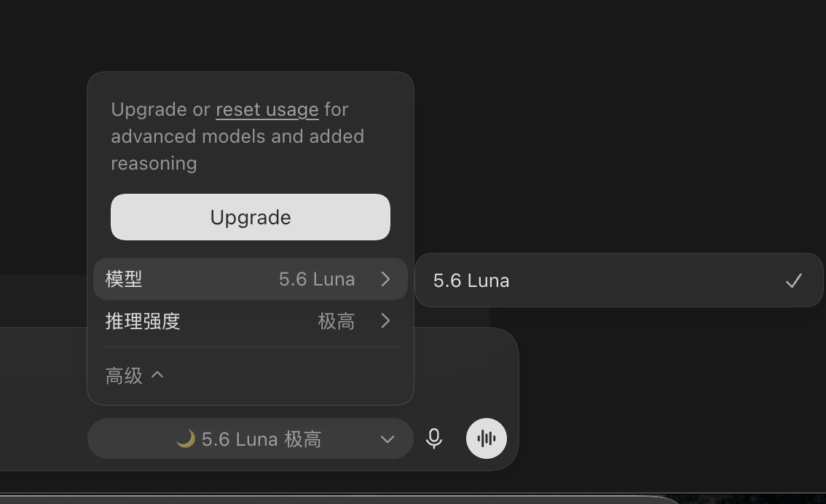
Task: Click the 推理强度 label text
Action: pos(143,321)
